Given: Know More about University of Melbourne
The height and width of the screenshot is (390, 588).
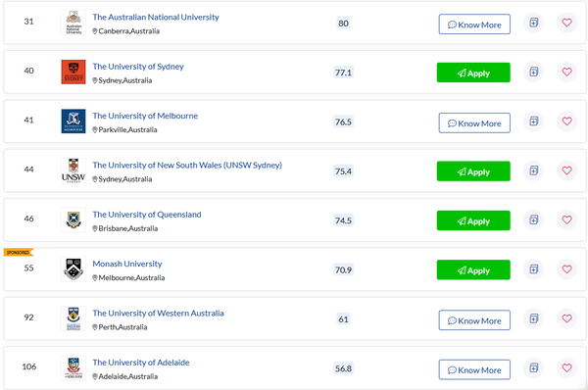Looking at the screenshot, I should pyautogui.click(x=474, y=123).
